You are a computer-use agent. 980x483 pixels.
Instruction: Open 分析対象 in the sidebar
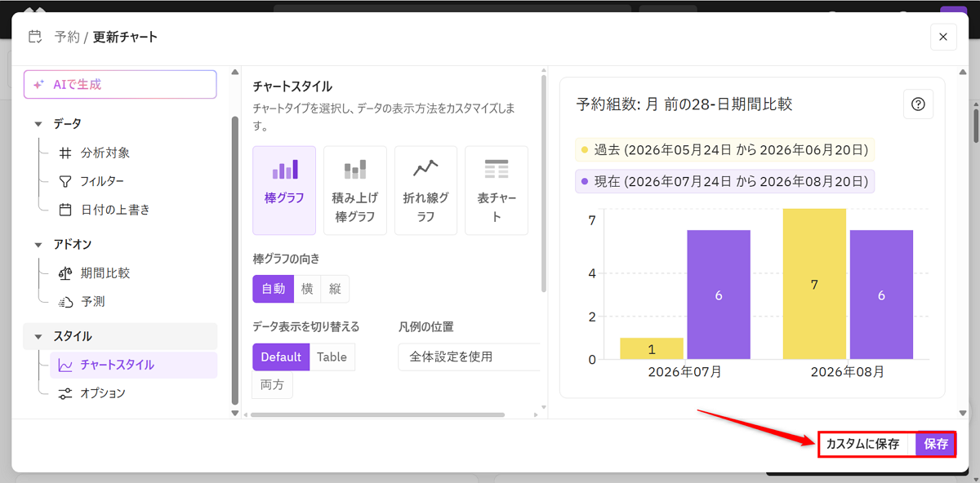tap(105, 153)
